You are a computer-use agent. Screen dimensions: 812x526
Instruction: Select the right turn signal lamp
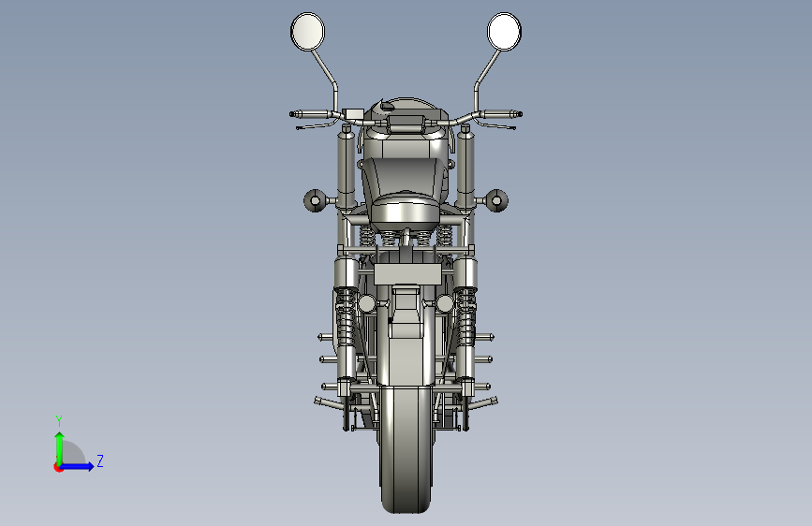click(x=496, y=200)
